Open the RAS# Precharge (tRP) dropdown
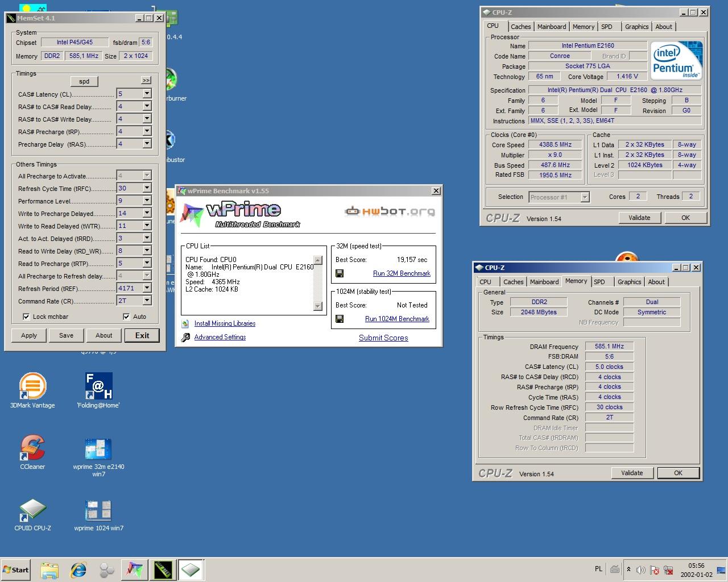 pos(147,131)
